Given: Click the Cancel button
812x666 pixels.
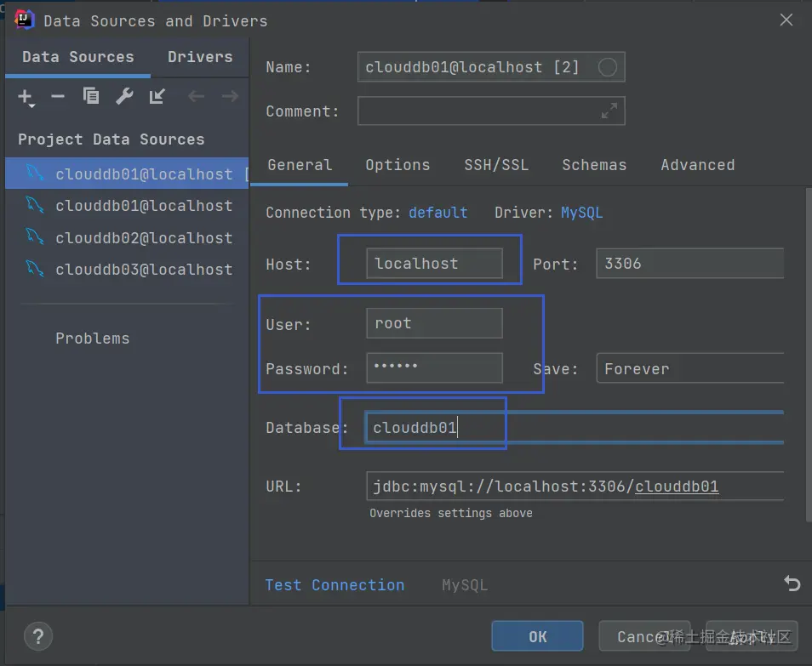Looking at the screenshot, I should click(x=644, y=636).
